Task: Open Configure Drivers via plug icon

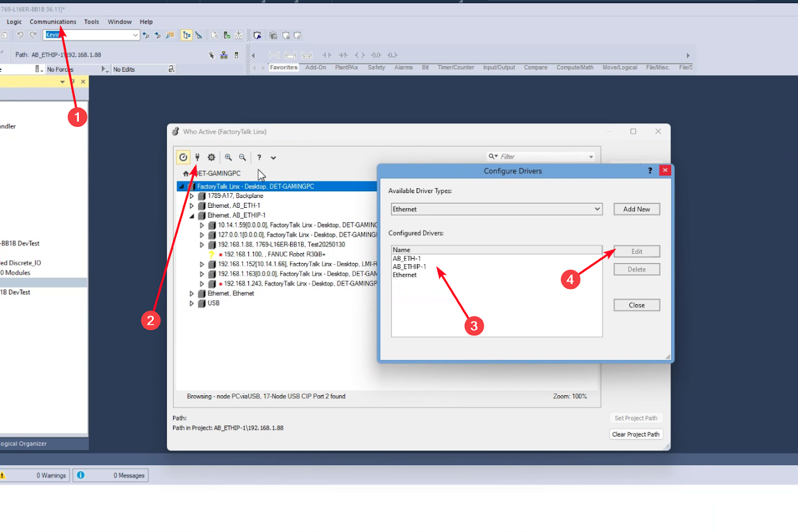Action: (198, 158)
